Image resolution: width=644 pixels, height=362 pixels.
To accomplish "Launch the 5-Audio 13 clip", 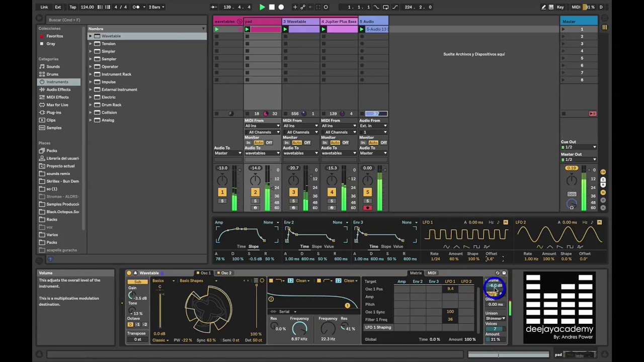I will point(362,29).
